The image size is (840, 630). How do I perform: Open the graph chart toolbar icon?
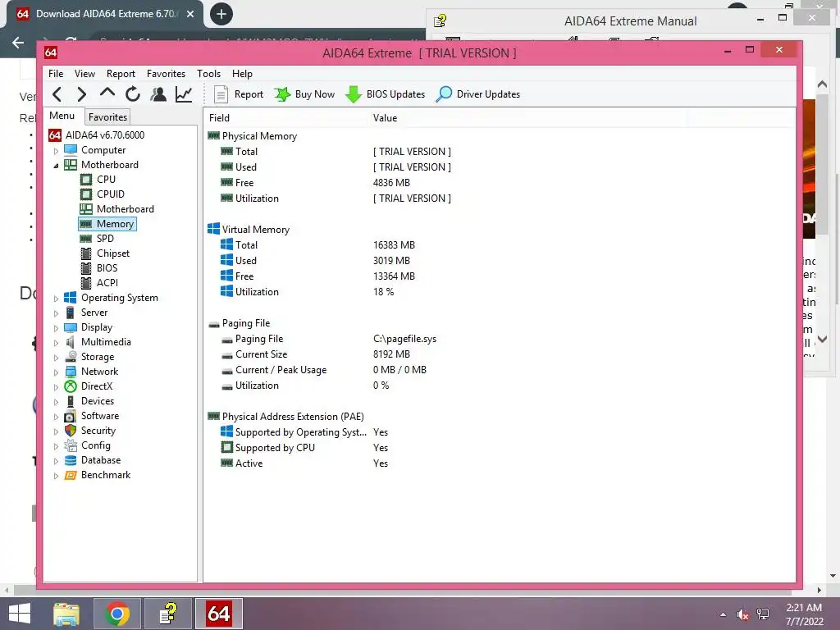coord(184,94)
